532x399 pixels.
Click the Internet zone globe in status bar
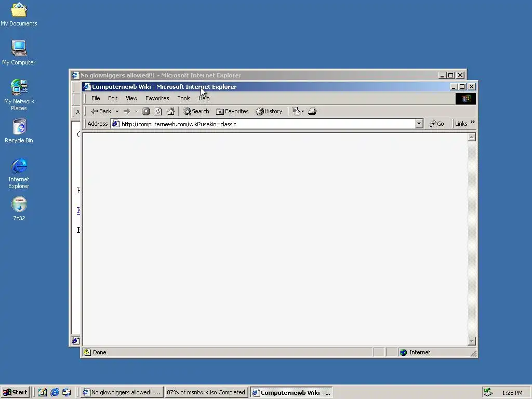(403, 352)
